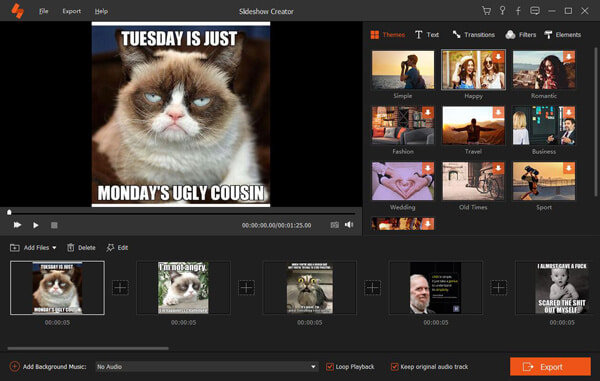600x381 pixels.
Task: Switch to the Transitions tab
Action: coord(473,34)
